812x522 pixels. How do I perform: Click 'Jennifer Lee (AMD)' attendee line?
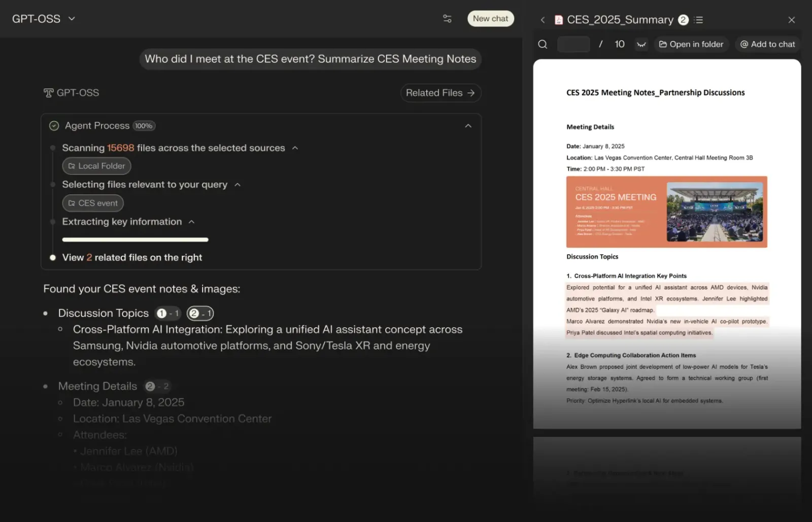pos(128,451)
